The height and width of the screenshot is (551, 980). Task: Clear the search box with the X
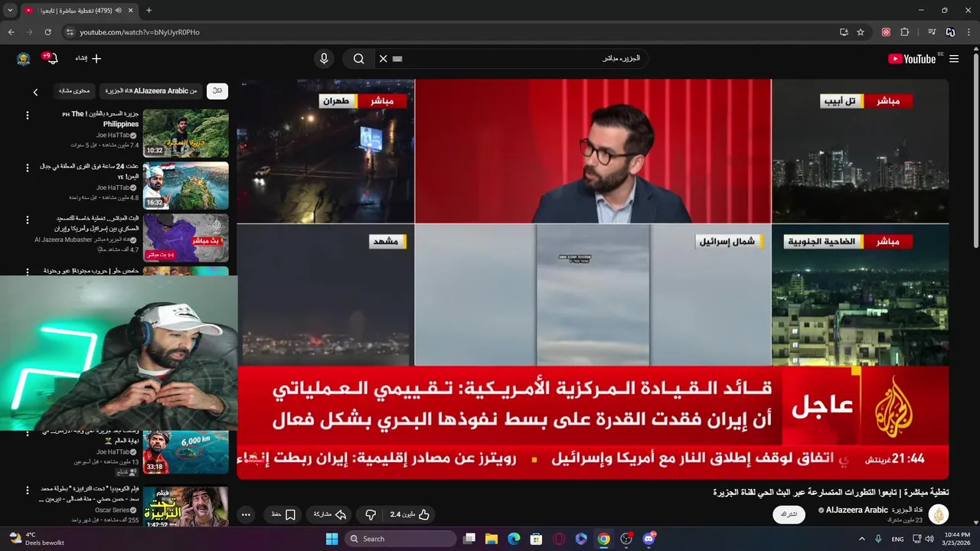pos(384,59)
